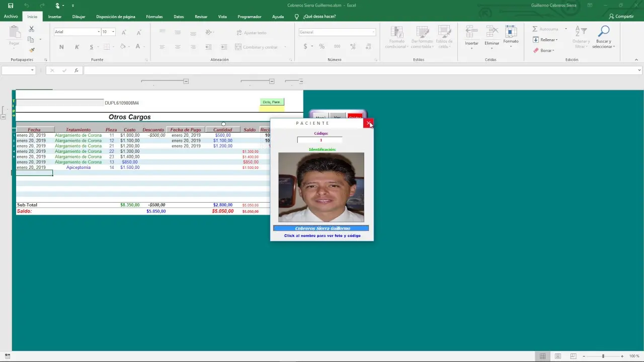This screenshot has height=362, width=644.
Task: Open the font size 10 dropdown
Action: (x=113, y=32)
